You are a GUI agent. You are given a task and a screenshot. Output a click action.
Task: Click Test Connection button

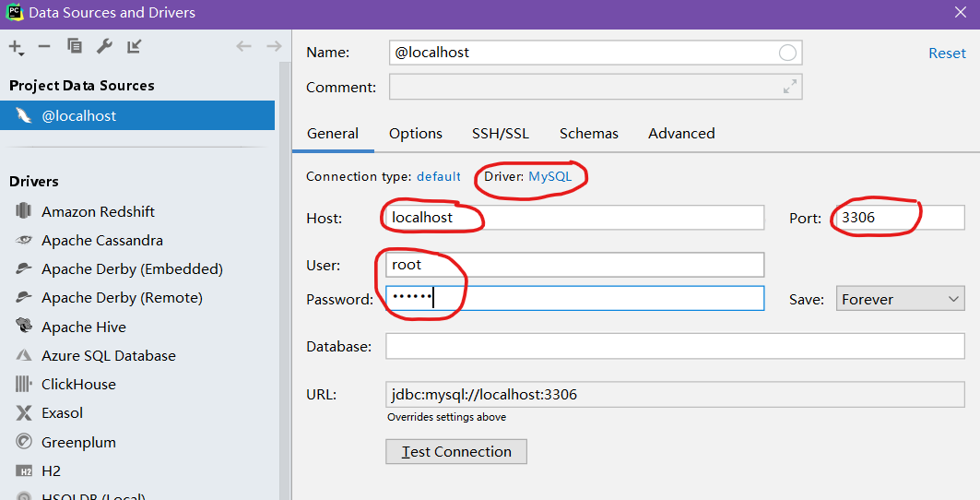[456, 451]
